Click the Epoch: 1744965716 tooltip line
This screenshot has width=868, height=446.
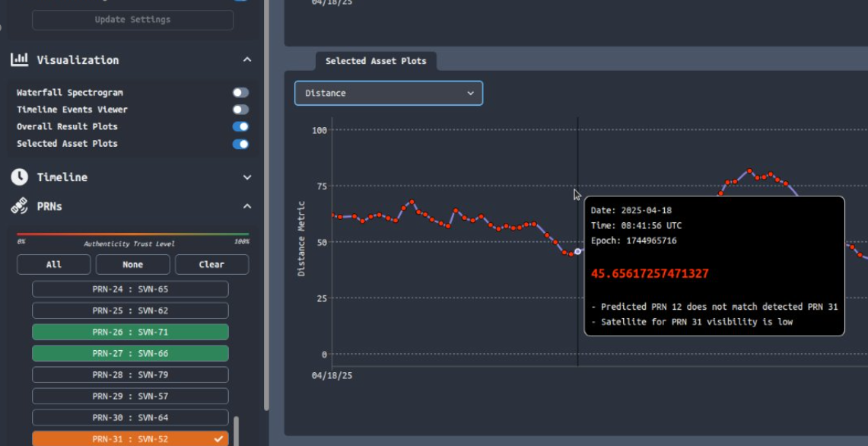pyautogui.click(x=633, y=241)
